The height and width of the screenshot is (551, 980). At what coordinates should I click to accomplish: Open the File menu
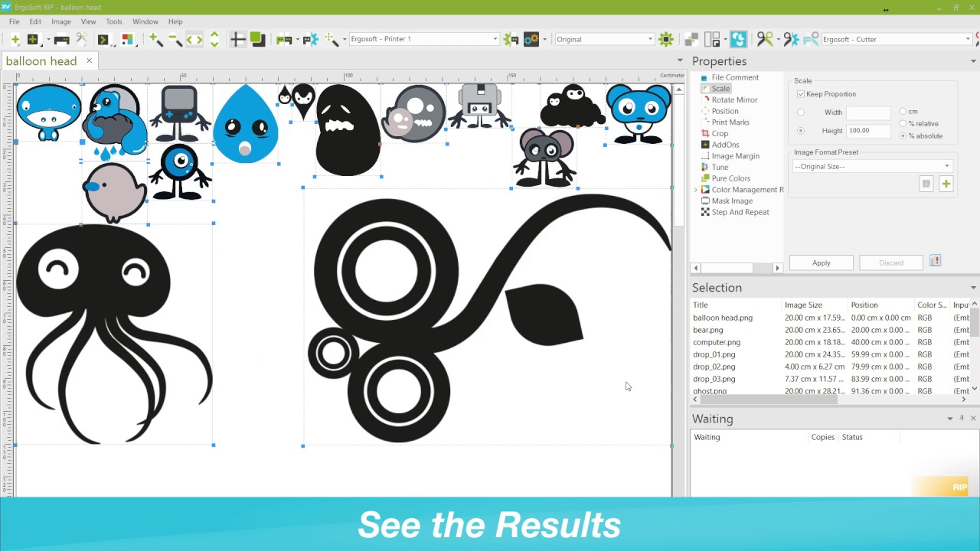pos(15,21)
